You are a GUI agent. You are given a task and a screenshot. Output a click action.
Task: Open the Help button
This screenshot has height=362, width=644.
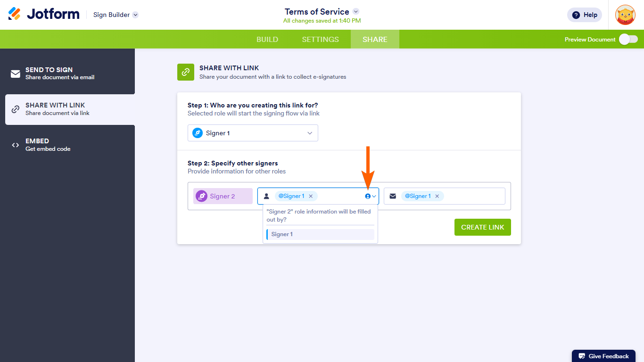(x=585, y=15)
